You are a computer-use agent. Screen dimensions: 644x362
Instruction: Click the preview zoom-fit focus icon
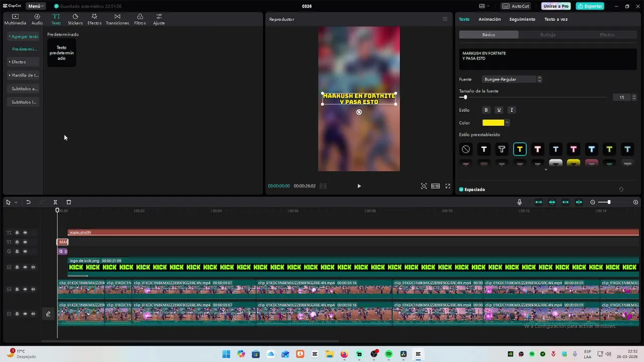pos(424,186)
